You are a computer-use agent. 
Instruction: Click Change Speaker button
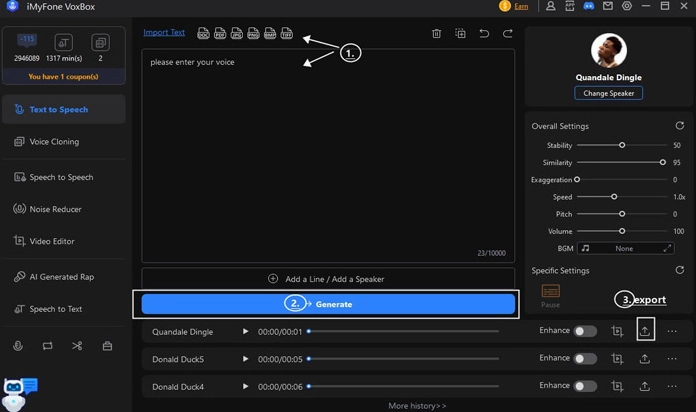[x=609, y=93]
